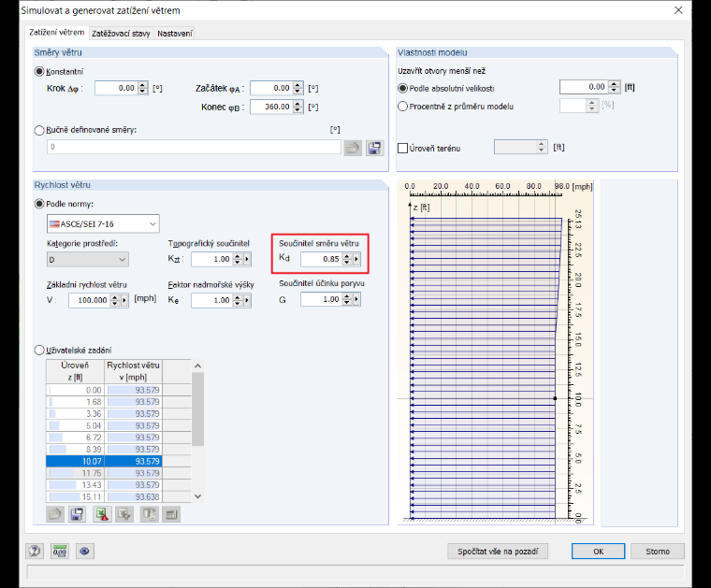This screenshot has height=588, width=711.
Task: Click the save icon beside manual wind directions
Action: pos(374,148)
